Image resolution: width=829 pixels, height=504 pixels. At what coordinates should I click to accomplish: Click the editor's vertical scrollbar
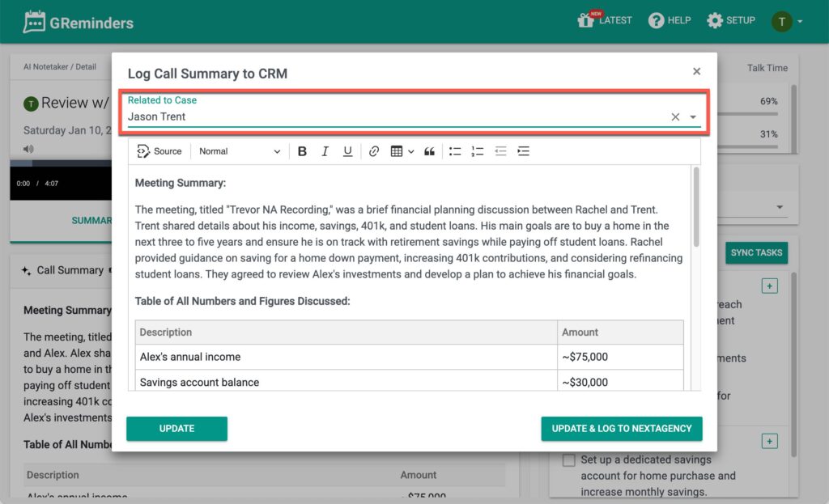(696, 207)
